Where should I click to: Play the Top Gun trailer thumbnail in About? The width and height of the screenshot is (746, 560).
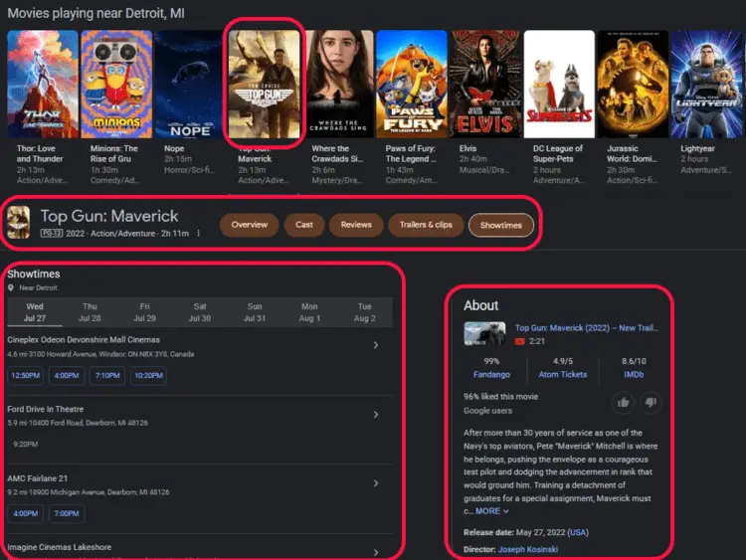484,333
